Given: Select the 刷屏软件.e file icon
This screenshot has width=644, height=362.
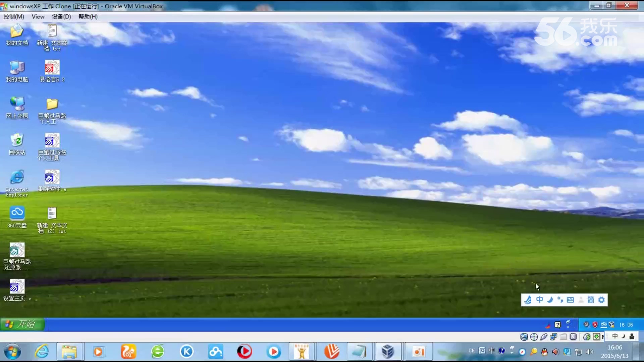Looking at the screenshot, I should point(52,181).
